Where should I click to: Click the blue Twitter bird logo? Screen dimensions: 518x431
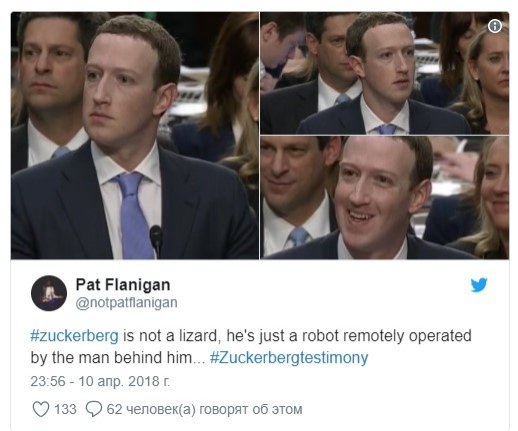pyautogui.click(x=479, y=285)
